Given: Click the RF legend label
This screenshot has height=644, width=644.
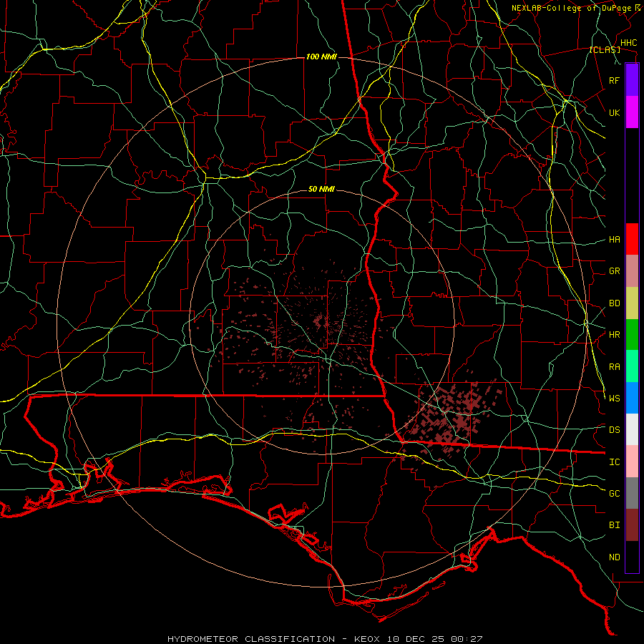Looking at the screenshot, I should click(614, 80).
